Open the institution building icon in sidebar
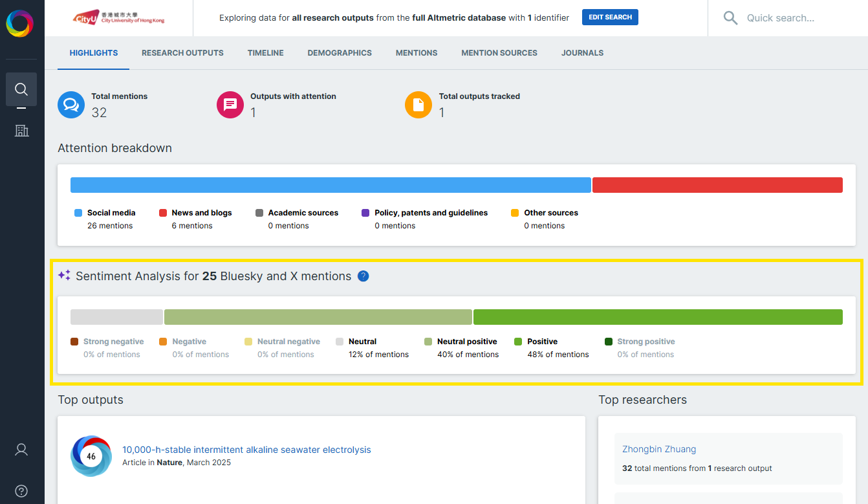The image size is (868, 504). [x=21, y=131]
